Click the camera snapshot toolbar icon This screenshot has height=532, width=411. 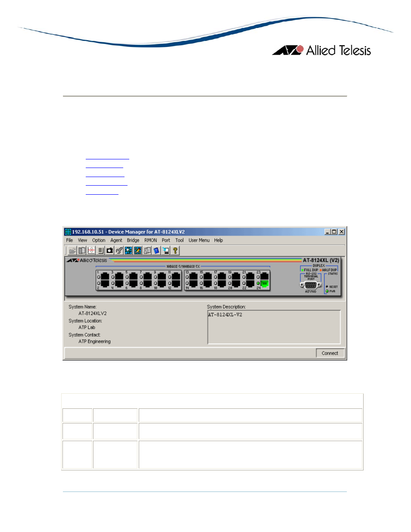[110, 251]
